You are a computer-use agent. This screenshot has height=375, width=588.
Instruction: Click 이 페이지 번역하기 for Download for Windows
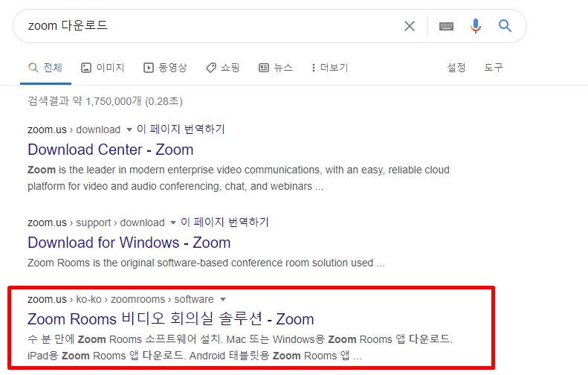pyautogui.click(x=225, y=222)
